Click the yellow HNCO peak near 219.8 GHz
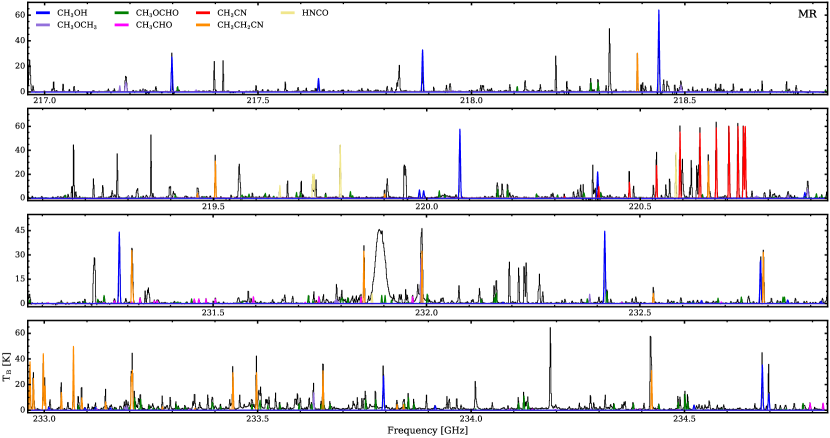This screenshot has height=438, width=830. 340,171
